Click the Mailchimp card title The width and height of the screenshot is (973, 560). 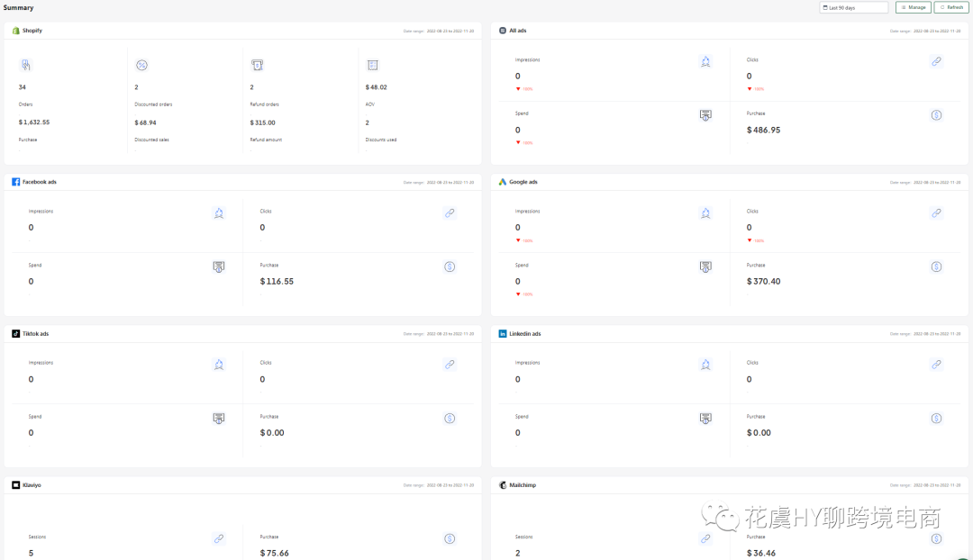(x=523, y=485)
